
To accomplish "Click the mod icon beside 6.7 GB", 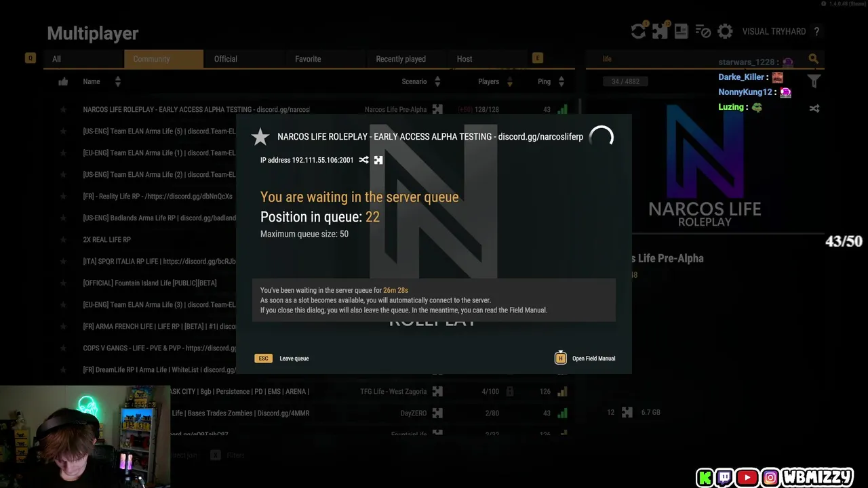I will [x=627, y=412].
